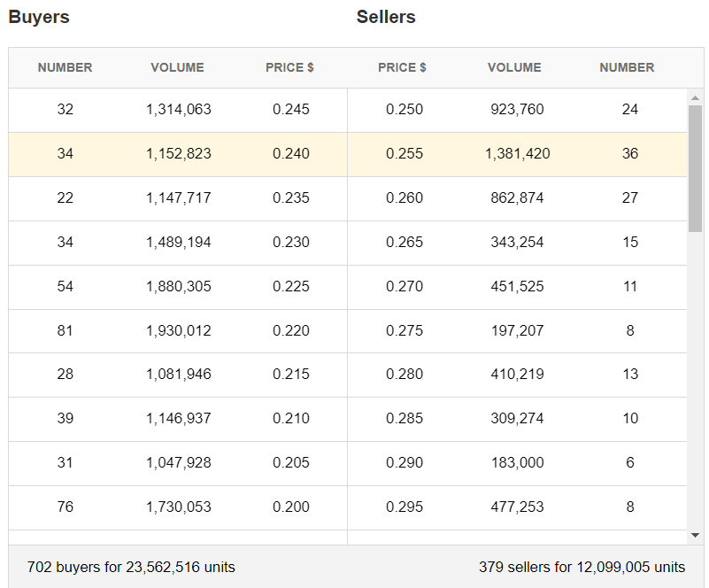Screen dimensions: 709x588
Task: Click the buy price 0.215
Action: [x=291, y=375]
